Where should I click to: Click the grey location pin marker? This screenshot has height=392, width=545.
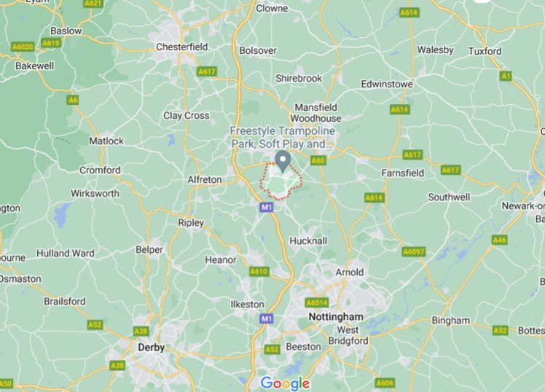(x=283, y=161)
